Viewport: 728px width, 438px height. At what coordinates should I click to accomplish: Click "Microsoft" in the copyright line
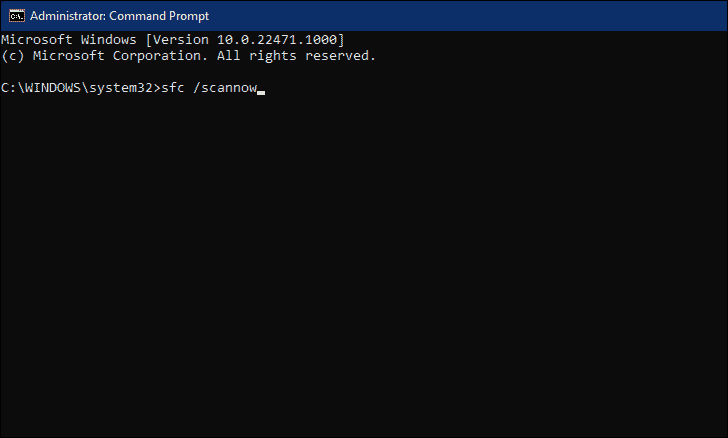(69, 56)
